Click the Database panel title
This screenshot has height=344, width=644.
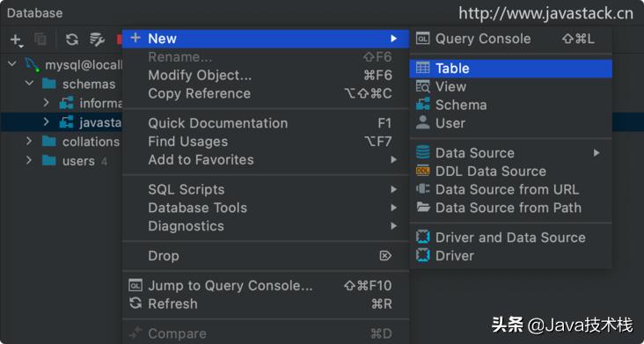pos(35,13)
